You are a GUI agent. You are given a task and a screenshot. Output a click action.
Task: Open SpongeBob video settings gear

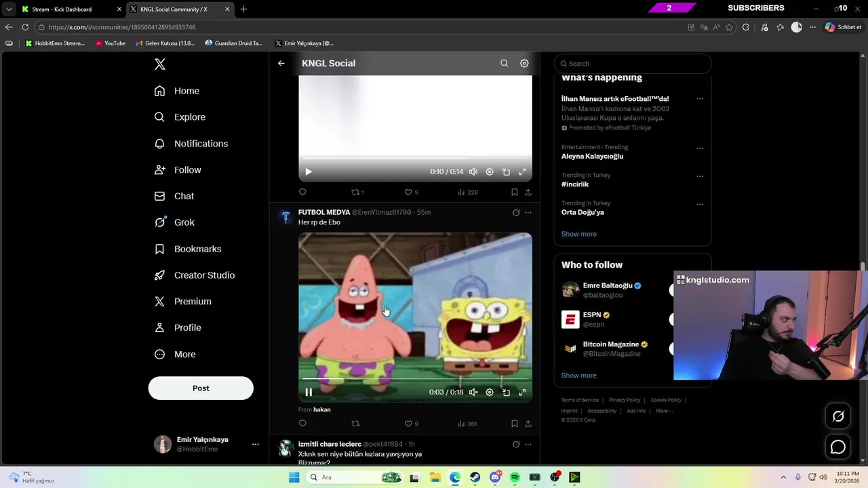pyautogui.click(x=490, y=392)
